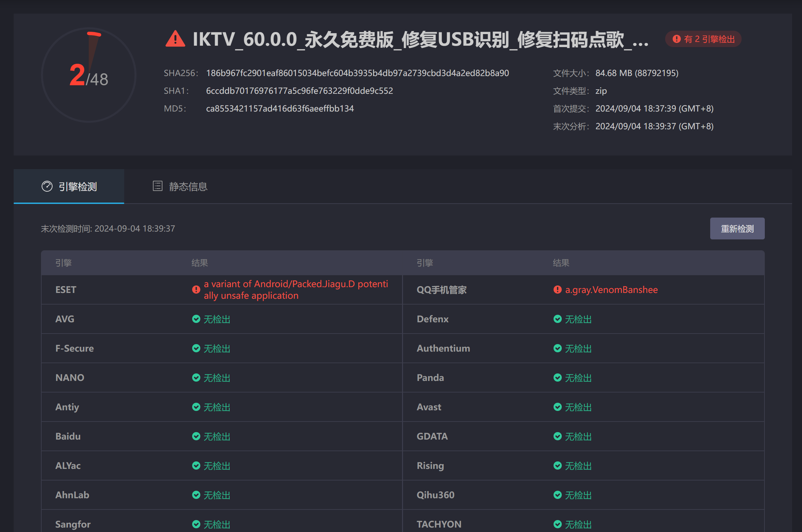
Task: Click the ESET engine name
Action: (66, 290)
